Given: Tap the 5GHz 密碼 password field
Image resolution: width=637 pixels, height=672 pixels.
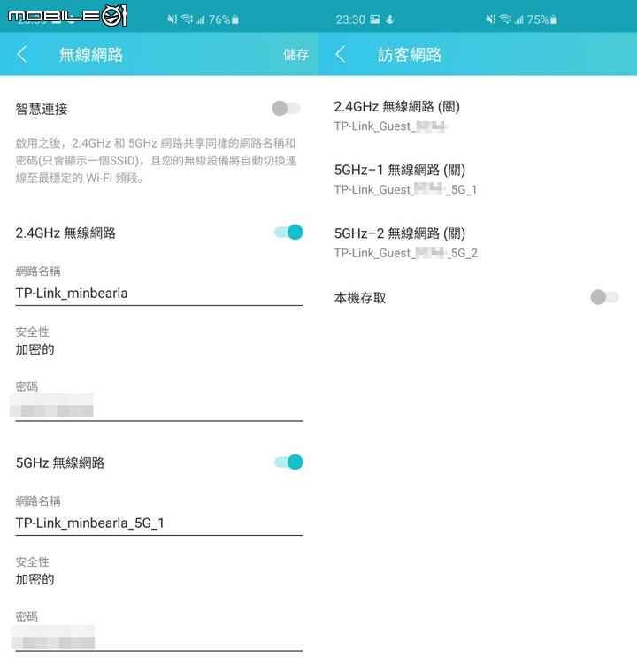Looking at the screenshot, I should pyautogui.click(x=159, y=637).
